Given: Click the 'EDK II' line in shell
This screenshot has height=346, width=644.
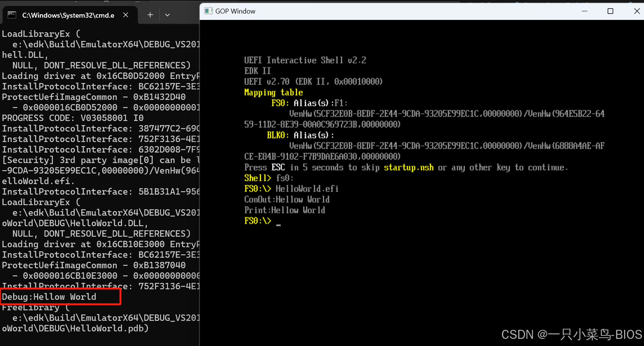Looking at the screenshot, I should click(257, 71).
